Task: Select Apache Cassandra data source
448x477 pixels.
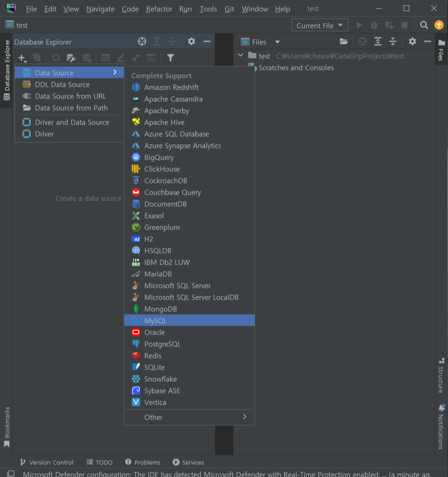Action: click(190, 99)
